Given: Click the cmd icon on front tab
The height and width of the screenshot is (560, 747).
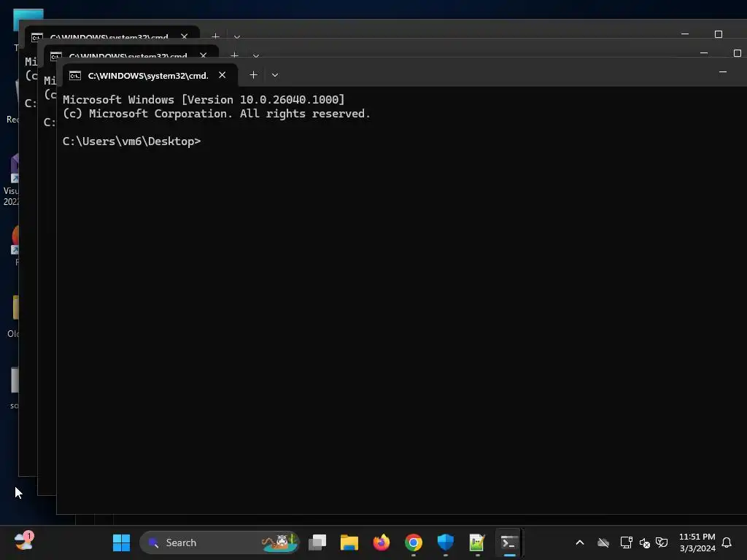Looking at the screenshot, I should point(75,76).
